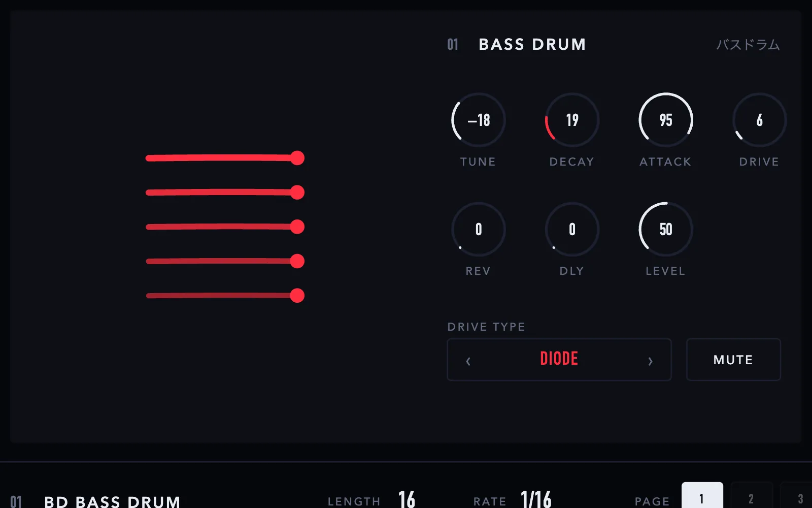Click the RATE value 1/16
Image resolution: width=812 pixels, height=508 pixels.
click(x=536, y=499)
